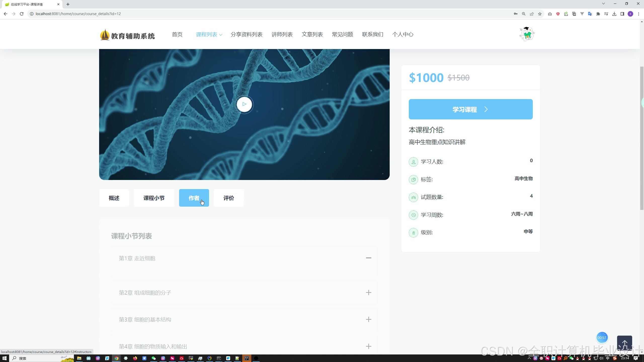
Task: Open WeChat from the taskbar
Action: tap(153, 358)
